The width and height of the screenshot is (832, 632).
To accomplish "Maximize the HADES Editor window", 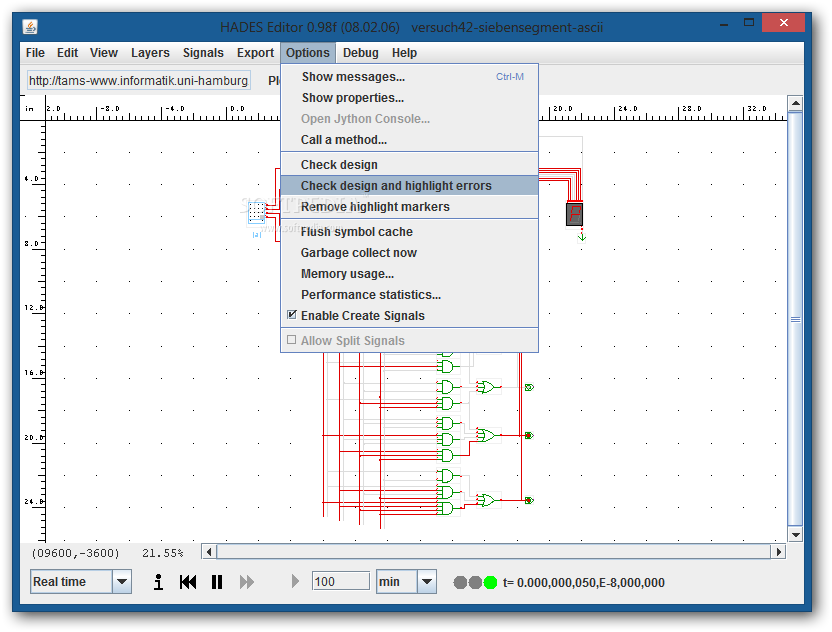I will [x=749, y=23].
